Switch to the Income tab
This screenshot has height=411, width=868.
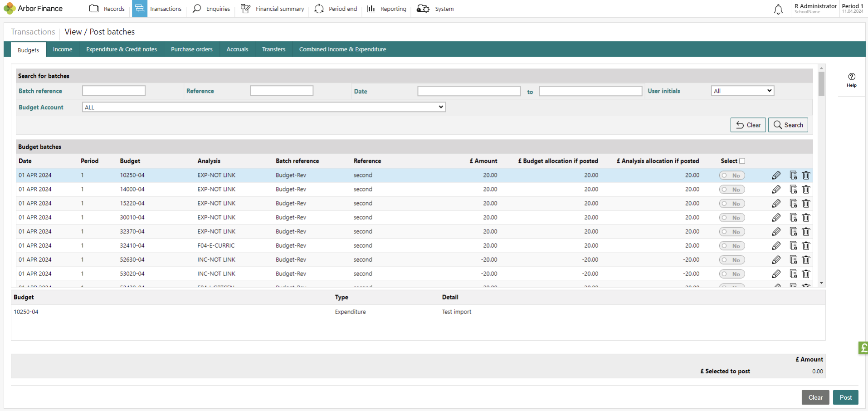pyautogui.click(x=63, y=49)
